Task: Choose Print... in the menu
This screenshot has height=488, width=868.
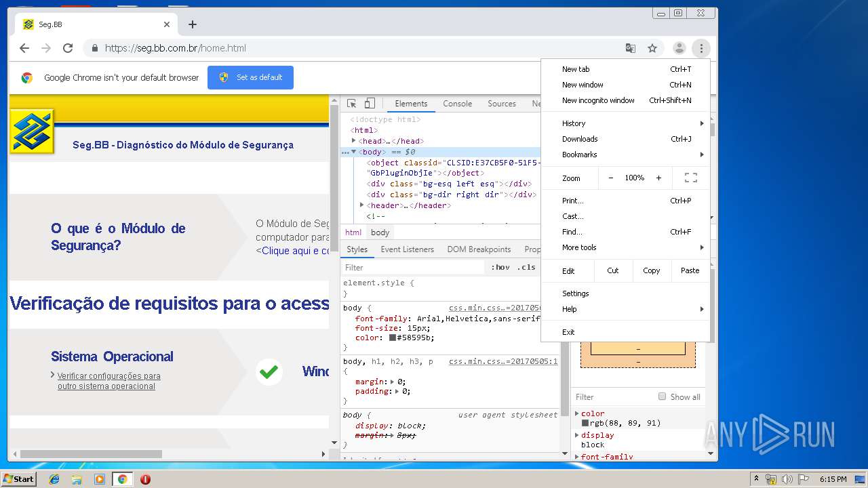Action: 625,201
